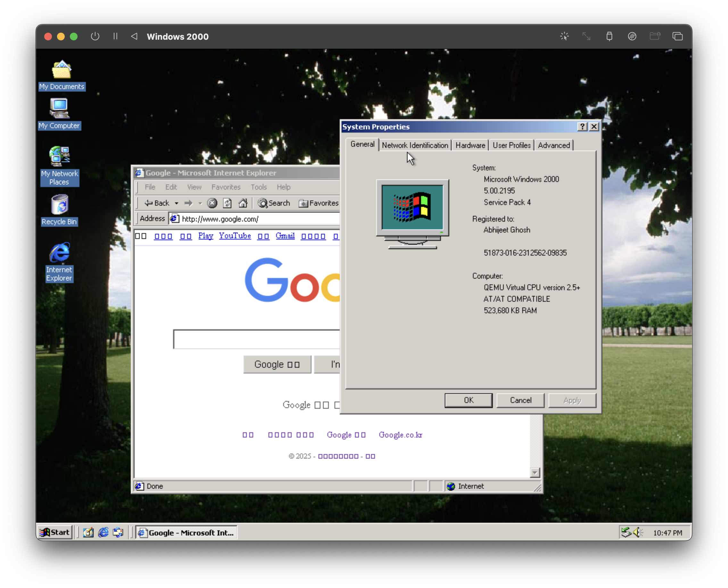
Task: Click the shared folder icon in VM toolbar
Action: (x=655, y=36)
